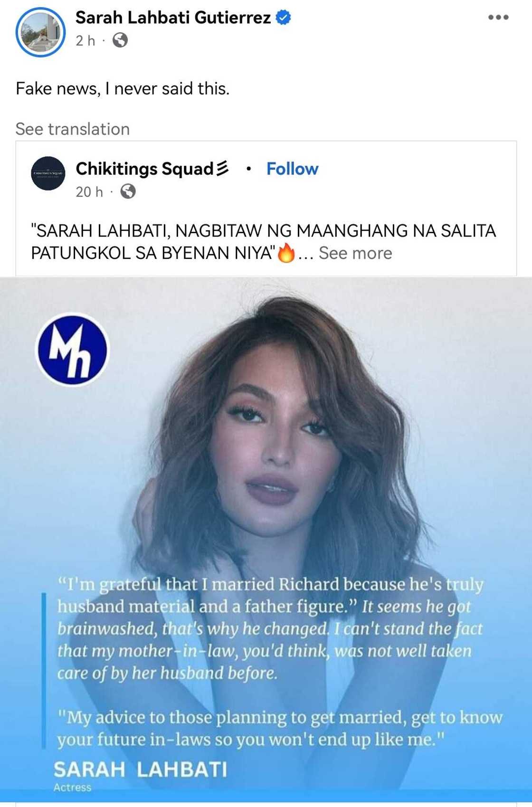
Task: Expand shared caption with See more
Action: click(355, 253)
